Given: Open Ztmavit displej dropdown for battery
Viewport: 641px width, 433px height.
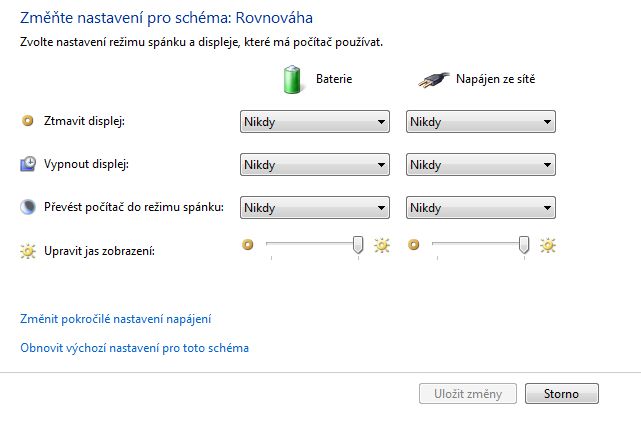Looking at the screenshot, I should (315, 121).
